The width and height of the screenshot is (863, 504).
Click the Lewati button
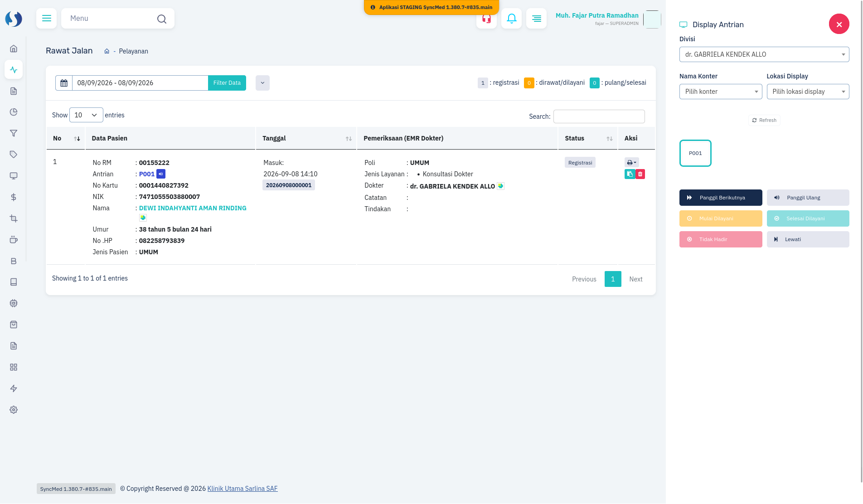(x=808, y=239)
